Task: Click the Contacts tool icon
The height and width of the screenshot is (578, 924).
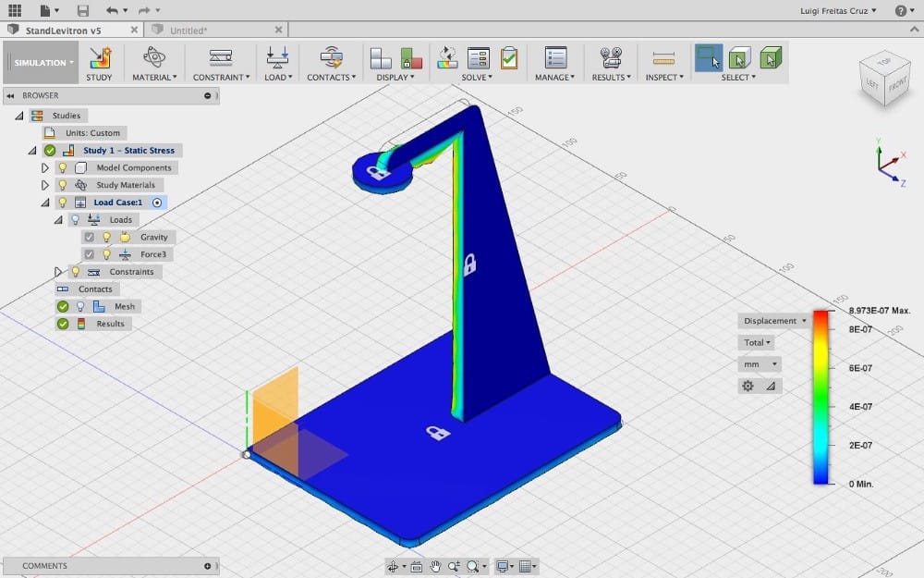Action: coord(331,57)
